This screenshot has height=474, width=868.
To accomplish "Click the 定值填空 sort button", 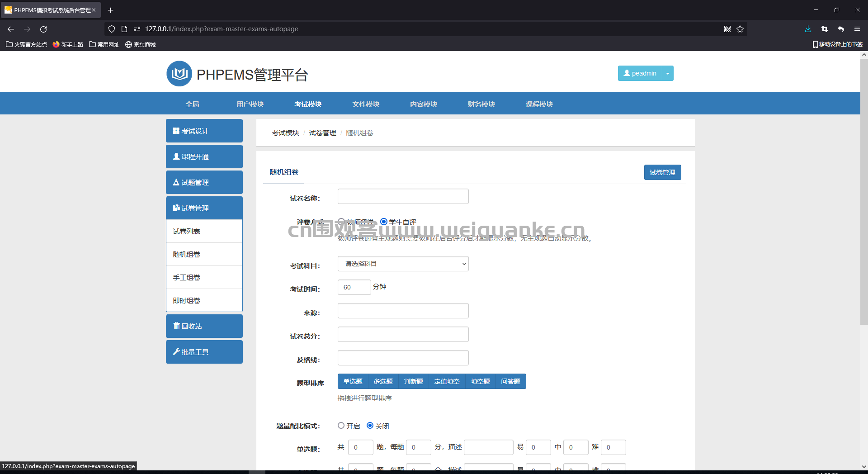I will tap(447, 381).
